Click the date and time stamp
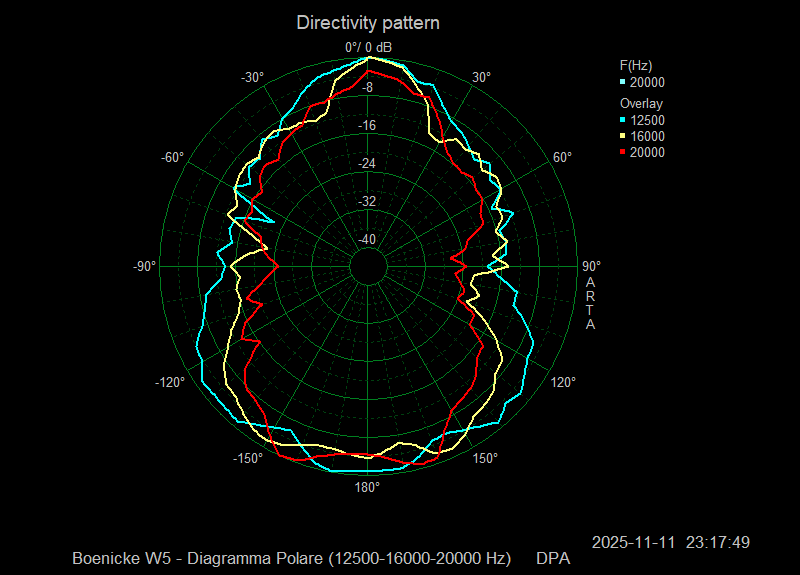The width and height of the screenshot is (800, 575). coord(670,542)
